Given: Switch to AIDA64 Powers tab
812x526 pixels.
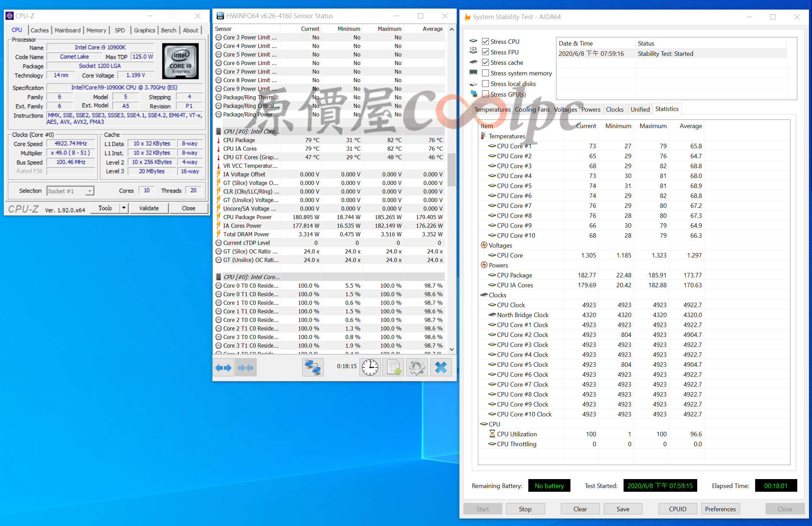Looking at the screenshot, I should 591,109.
